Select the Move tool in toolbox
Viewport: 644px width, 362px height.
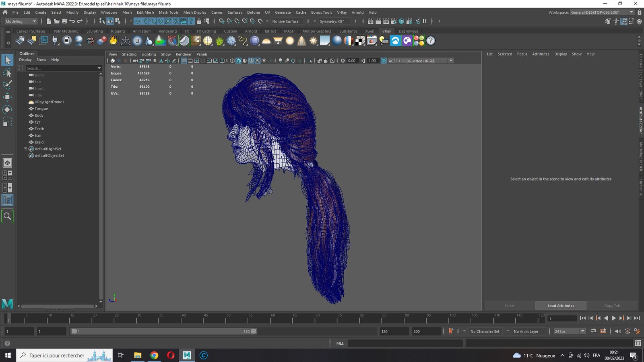pyautogui.click(x=7, y=97)
